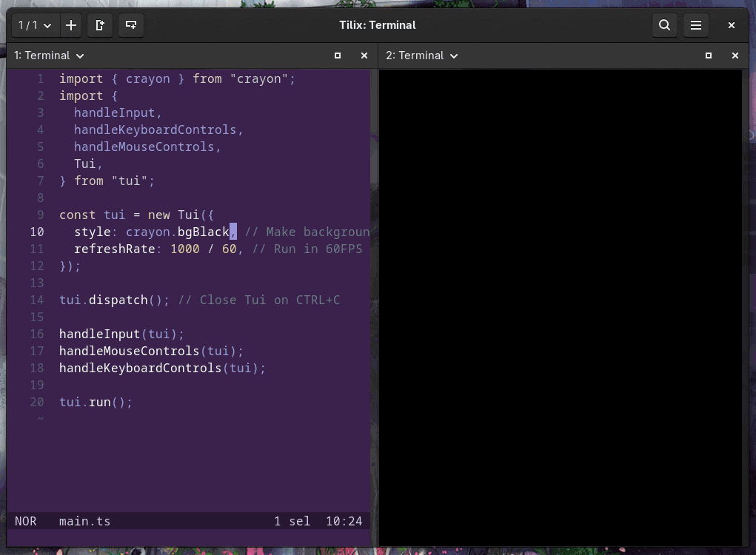756x555 pixels.
Task: Click the add terminal down icon
Action: click(x=131, y=25)
